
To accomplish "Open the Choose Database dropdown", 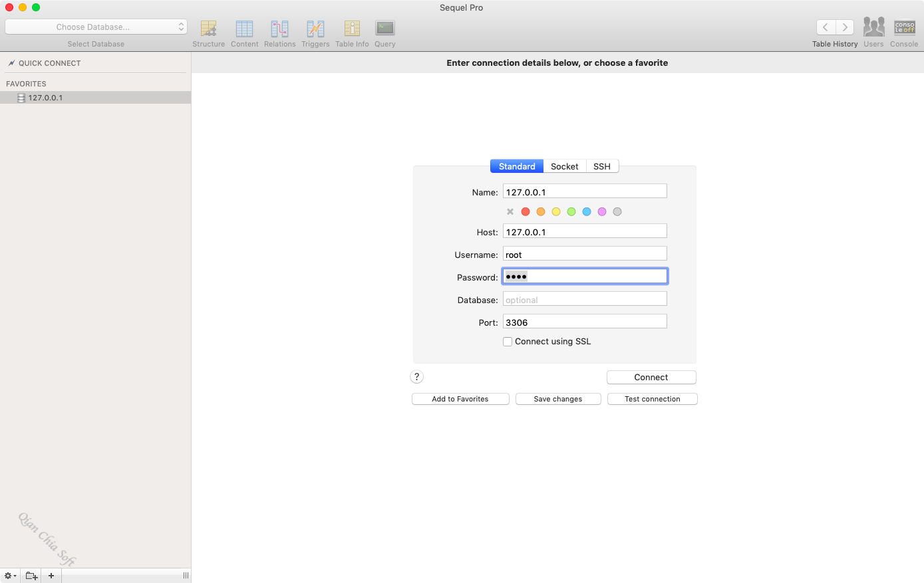I will click(96, 27).
